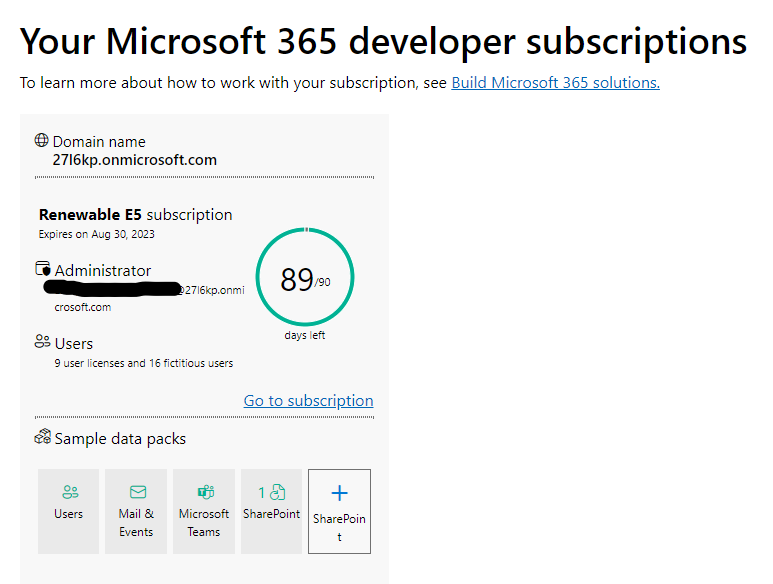This screenshot has height=584, width=773.
Task: Click the Go to subscription link
Action: point(308,401)
